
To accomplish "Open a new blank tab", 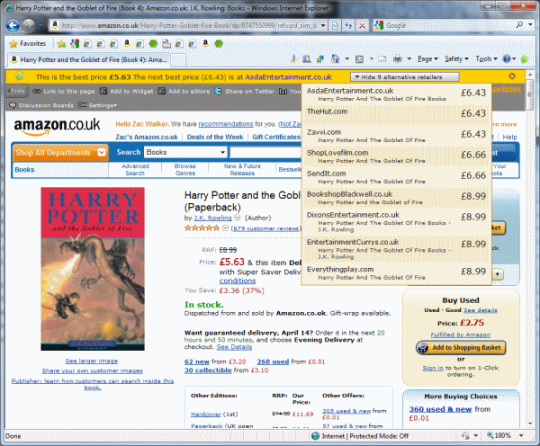I will click(x=178, y=60).
